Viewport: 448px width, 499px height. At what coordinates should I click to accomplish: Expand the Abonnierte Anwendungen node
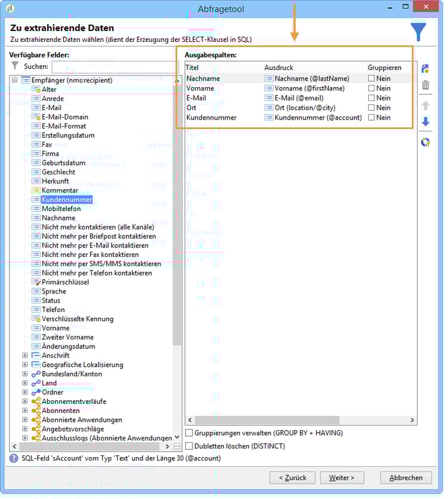pyautogui.click(x=25, y=420)
